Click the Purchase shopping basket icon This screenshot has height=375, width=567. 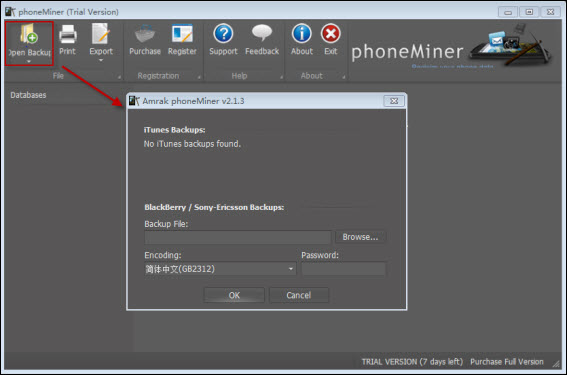(145, 34)
